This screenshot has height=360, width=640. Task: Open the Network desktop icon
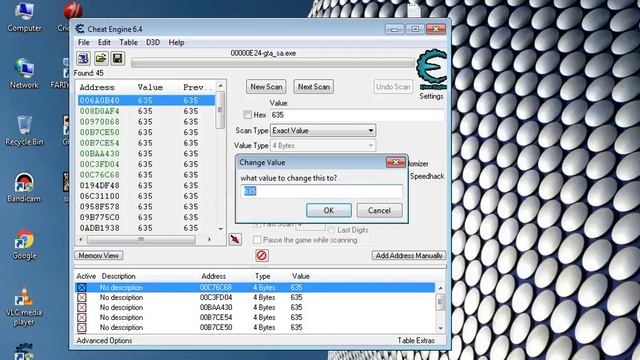(x=24, y=73)
